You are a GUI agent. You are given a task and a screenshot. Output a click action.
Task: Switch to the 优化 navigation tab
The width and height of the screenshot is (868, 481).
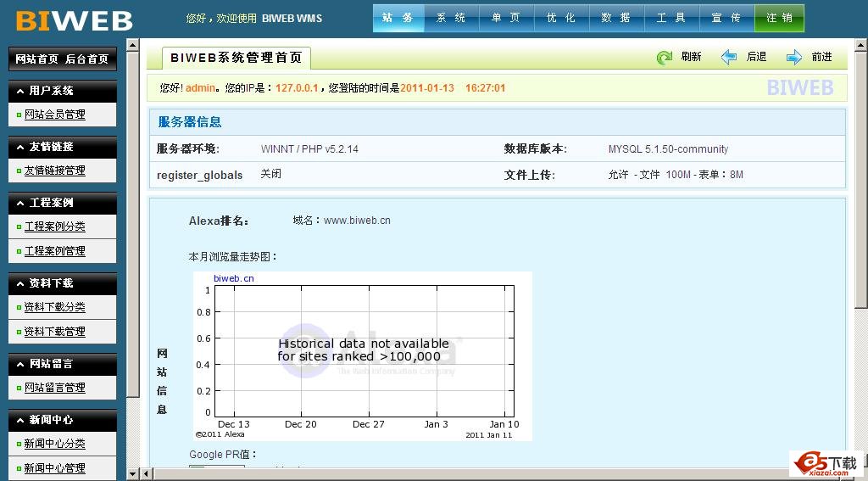pos(562,18)
